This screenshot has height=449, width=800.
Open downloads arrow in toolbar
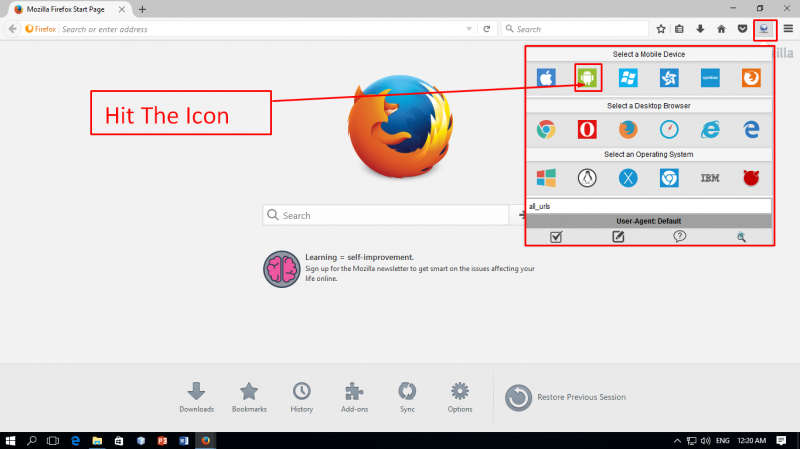(x=700, y=29)
